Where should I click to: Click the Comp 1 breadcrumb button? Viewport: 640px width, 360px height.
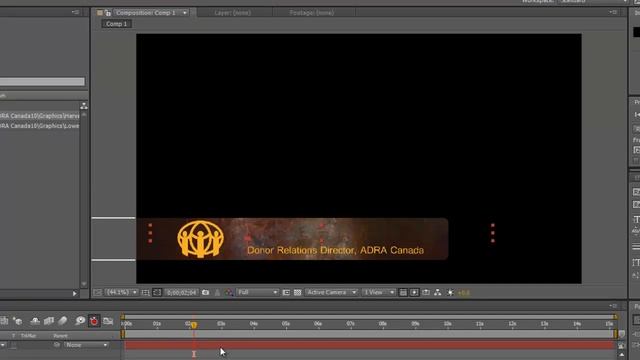click(116, 24)
